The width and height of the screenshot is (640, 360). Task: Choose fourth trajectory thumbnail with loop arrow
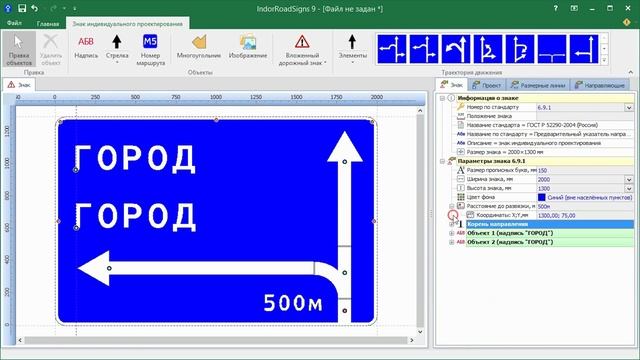[488, 49]
